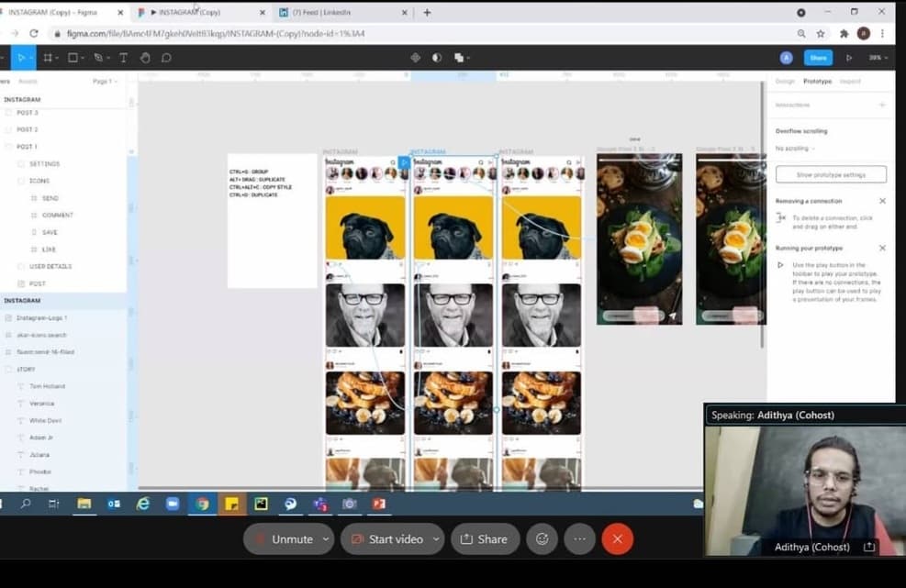This screenshot has height=588, width=906.
Task: Click the Windows taskbar search icon
Action: 26,504
